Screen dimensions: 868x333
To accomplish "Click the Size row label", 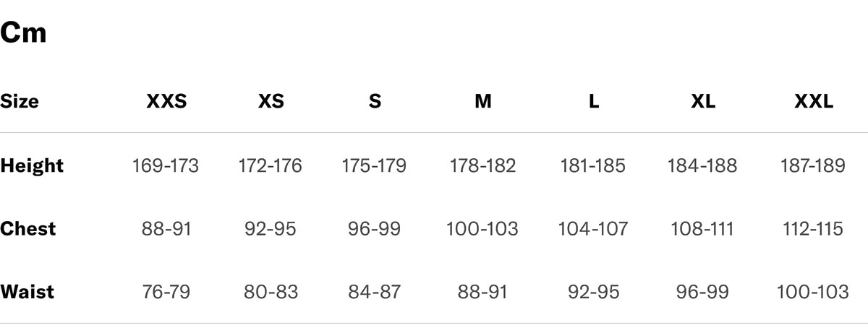I will click(20, 102).
